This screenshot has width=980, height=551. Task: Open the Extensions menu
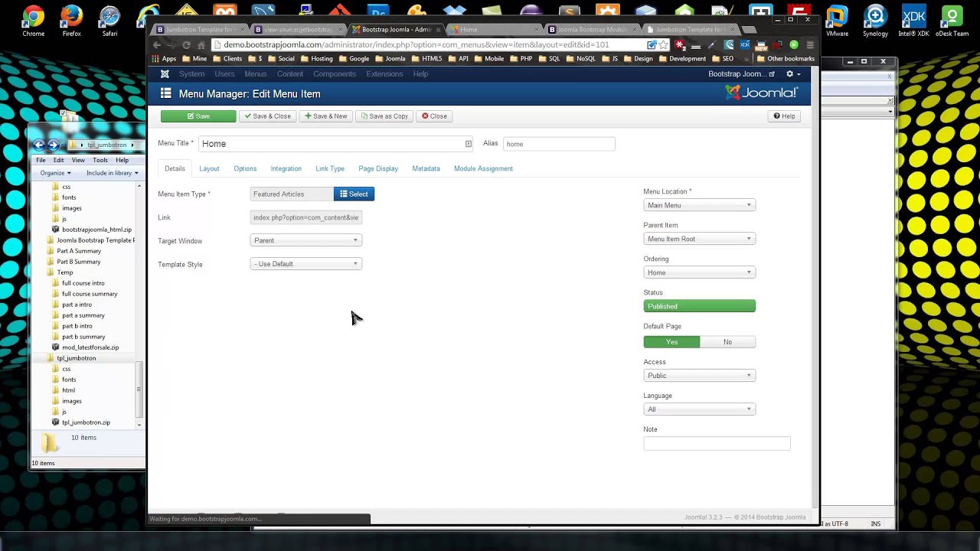(x=384, y=74)
